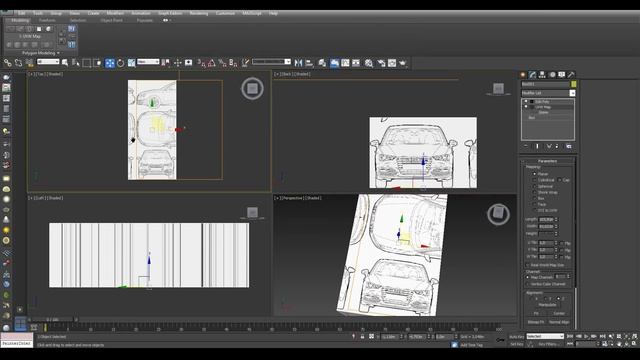Image resolution: width=640 pixels, height=360 pixels.
Task: Open the key filter Selected dropdown
Action: pos(545,336)
